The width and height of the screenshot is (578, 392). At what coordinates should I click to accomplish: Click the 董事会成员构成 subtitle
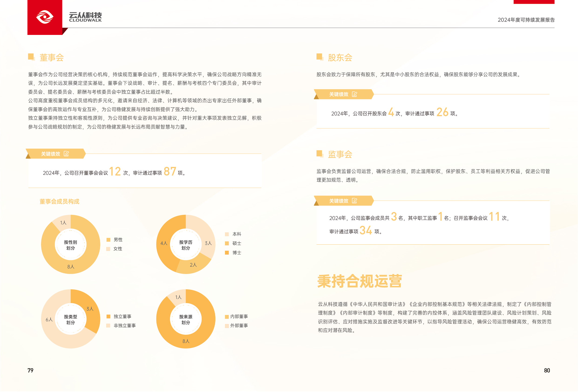pyautogui.click(x=59, y=202)
